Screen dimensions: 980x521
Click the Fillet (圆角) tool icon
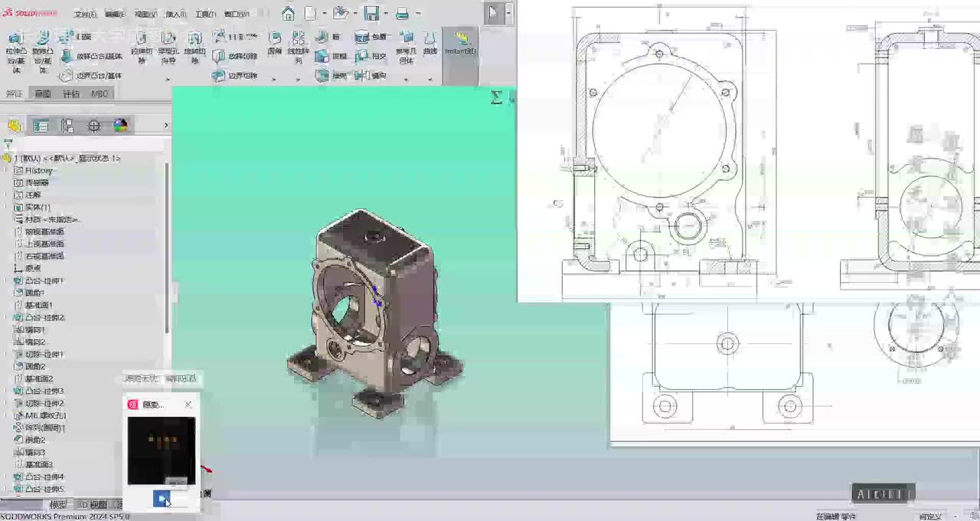pos(275,38)
